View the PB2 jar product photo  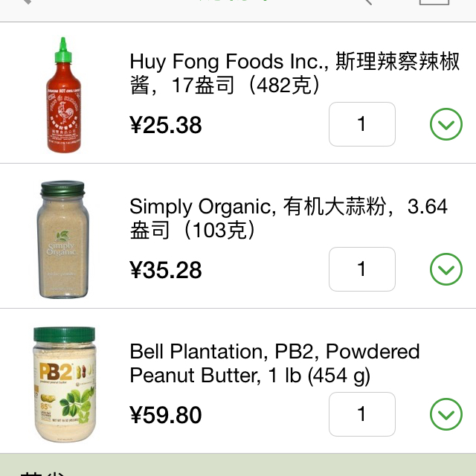[64, 385]
